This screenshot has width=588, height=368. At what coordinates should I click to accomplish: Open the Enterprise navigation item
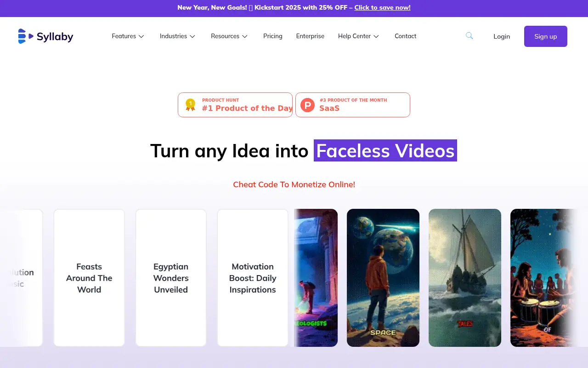[x=310, y=36]
